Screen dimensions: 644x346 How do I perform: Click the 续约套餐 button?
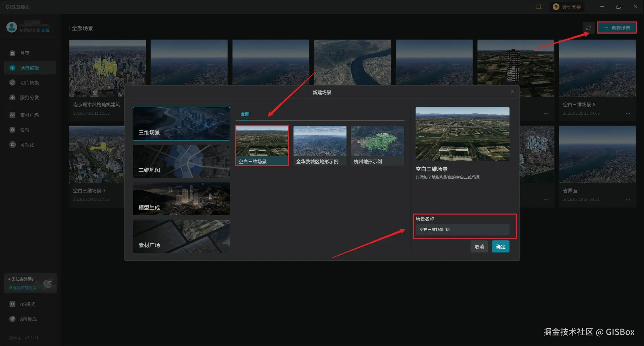click(567, 7)
